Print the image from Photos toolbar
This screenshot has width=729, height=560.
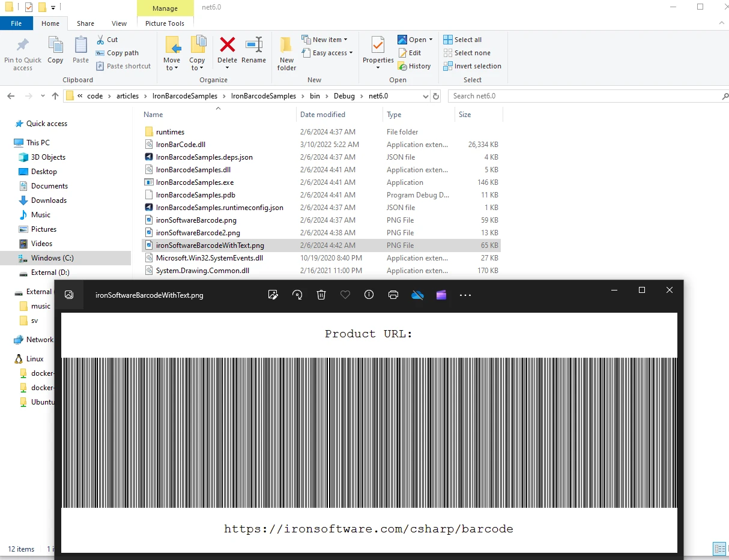tap(393, 295)
